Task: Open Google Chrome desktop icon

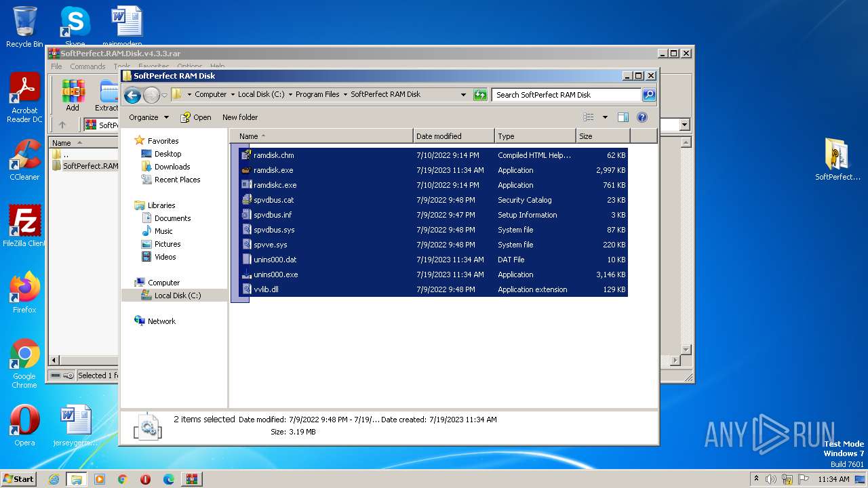Action: 24,364
